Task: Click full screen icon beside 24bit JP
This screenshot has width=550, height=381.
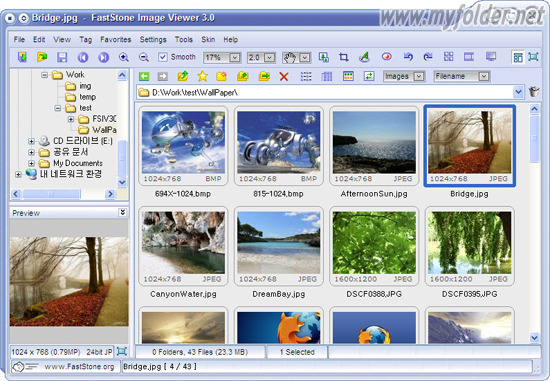Action: [121, 352]
